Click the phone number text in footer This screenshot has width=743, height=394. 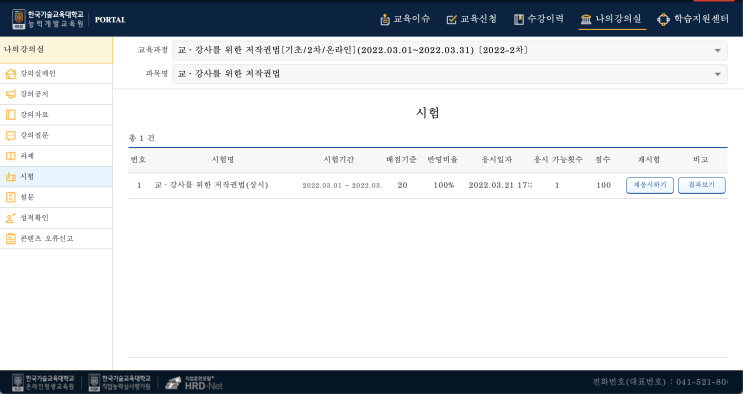pos(660,382)
